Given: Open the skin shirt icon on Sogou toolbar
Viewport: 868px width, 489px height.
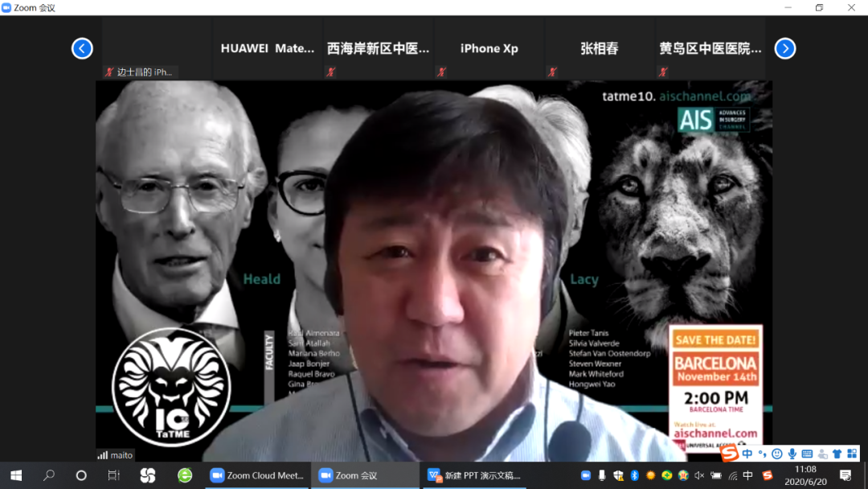Looking at the screenshot, I should click(x=837, y=454).
